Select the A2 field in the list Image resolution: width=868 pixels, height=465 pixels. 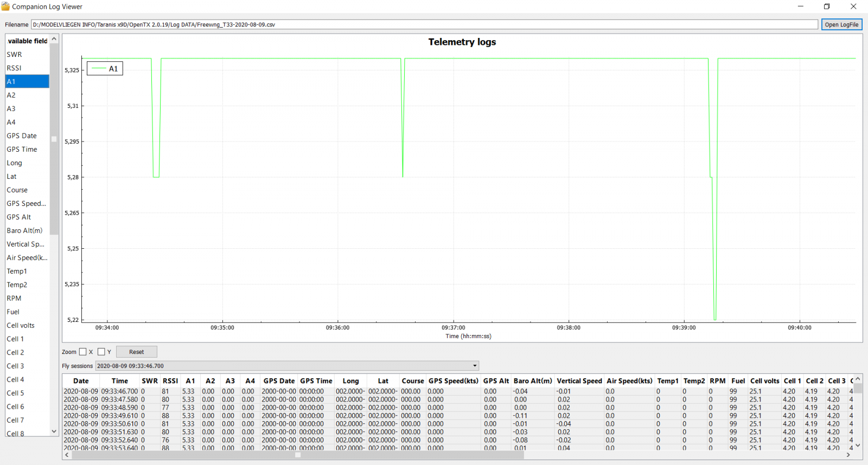click(27, 95)
